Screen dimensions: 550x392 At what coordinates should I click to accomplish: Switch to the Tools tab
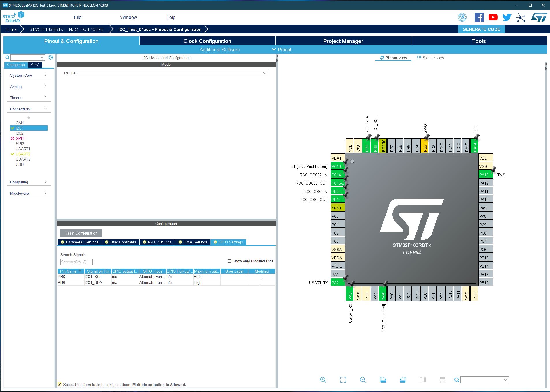pyautogui.click(x=479, y=41)
